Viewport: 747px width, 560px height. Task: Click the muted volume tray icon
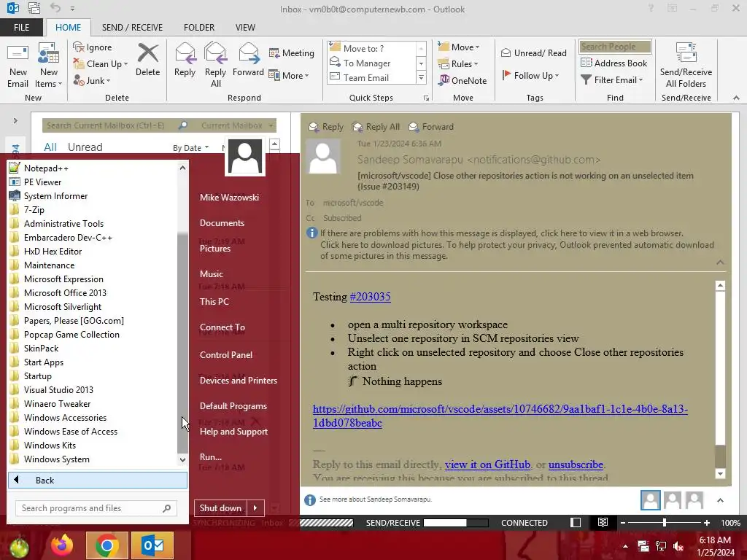[x=678, y=546]
